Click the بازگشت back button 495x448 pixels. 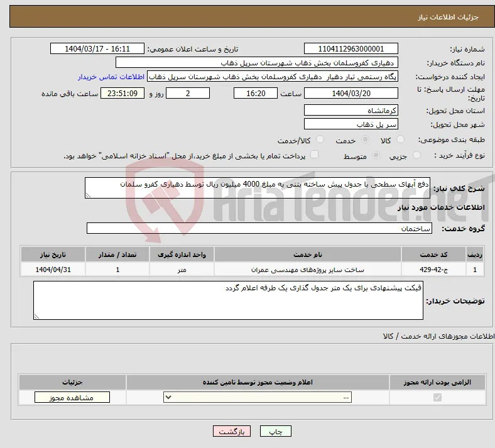(x=232, y=431)
